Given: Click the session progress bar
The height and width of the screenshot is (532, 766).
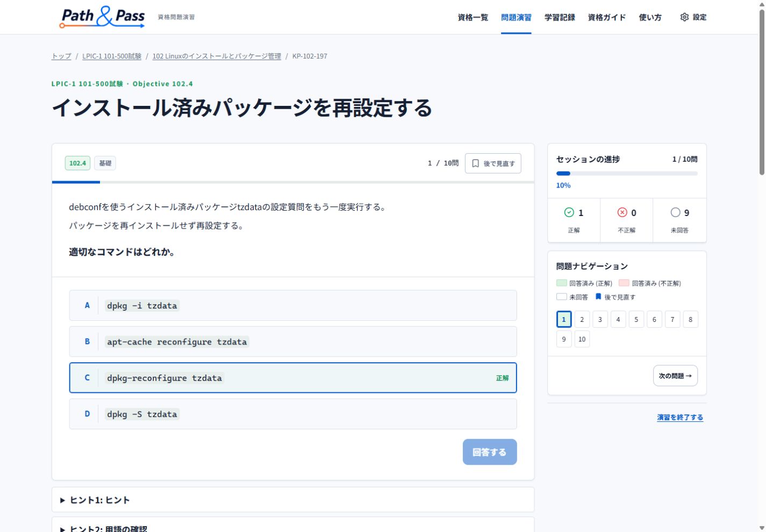Looking at the screenshot, I should pos(627,174).
